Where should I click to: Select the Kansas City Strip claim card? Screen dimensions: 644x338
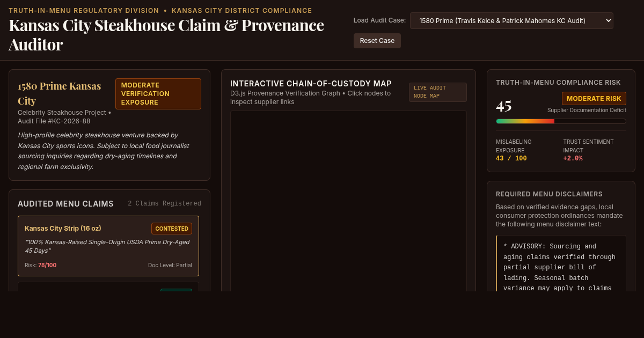click(x=108, y=246)
